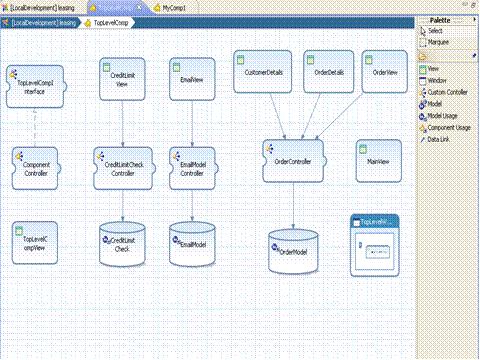Click view icon on TopLevelCompView node
This screenshot has height=360, width=480.
[19, 231]
